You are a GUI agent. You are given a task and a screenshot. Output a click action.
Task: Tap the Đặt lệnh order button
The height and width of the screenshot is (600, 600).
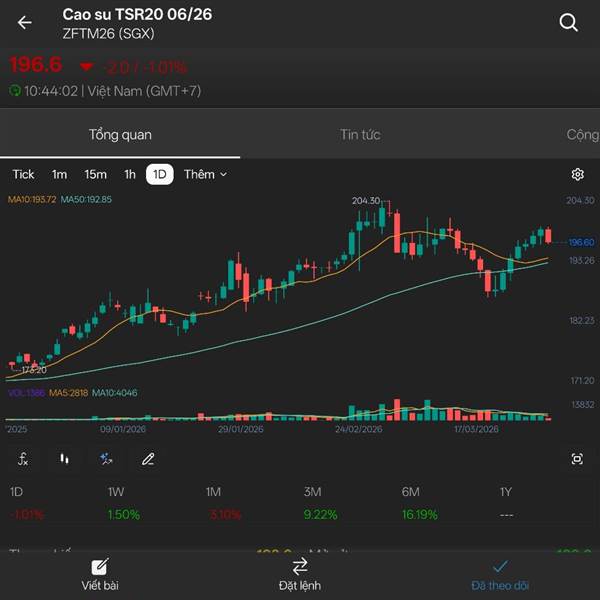300,575
